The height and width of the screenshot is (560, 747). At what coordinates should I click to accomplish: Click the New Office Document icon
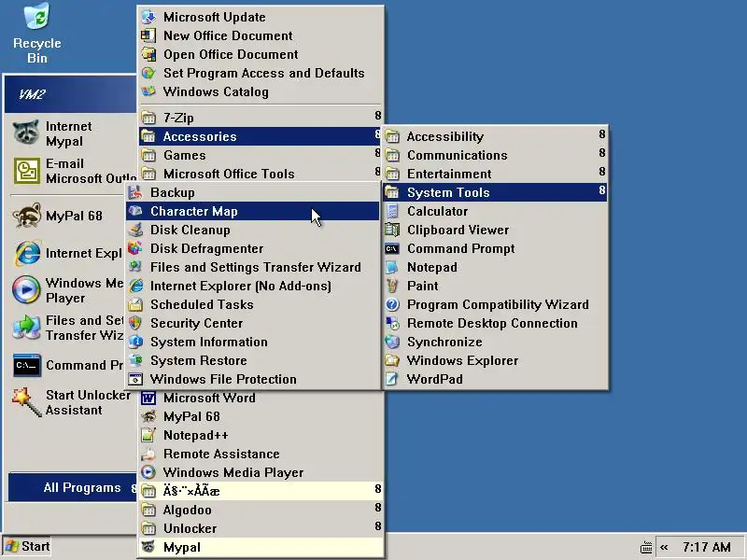(x=148, y=35)
